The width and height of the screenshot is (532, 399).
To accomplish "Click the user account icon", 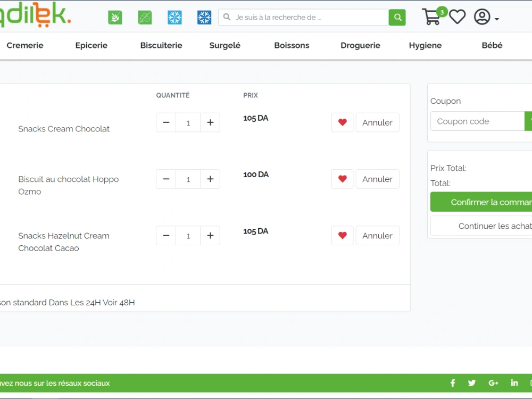I will coord(482,17).
